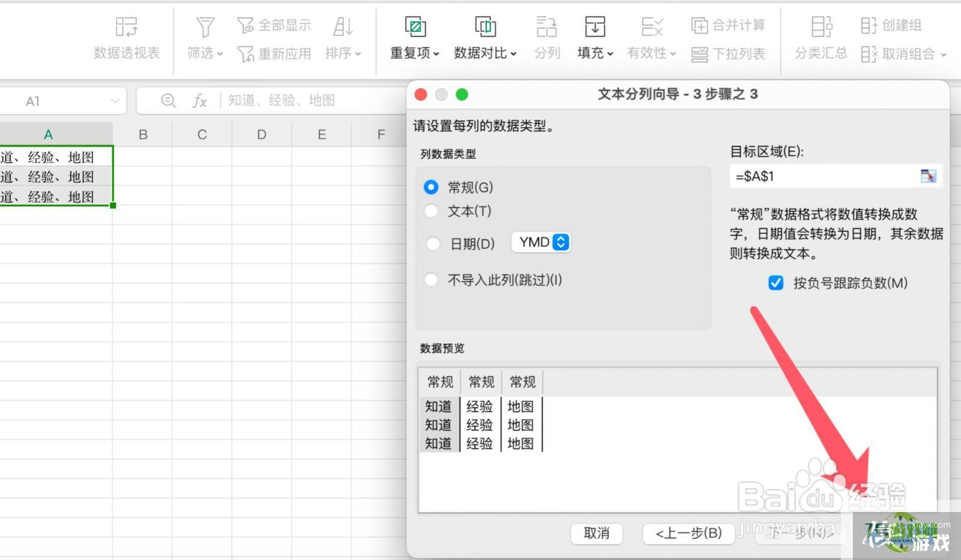Click the Text to Columns (分列) icon

tap(547, 27)
